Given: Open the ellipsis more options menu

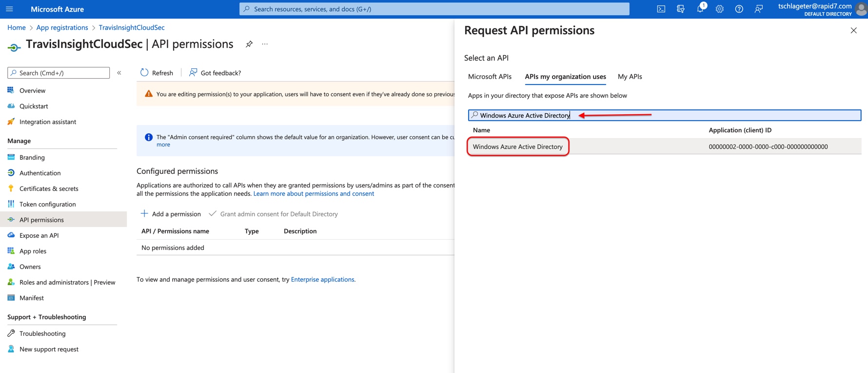Looking at the screenshot, I should tap(265, 44).
